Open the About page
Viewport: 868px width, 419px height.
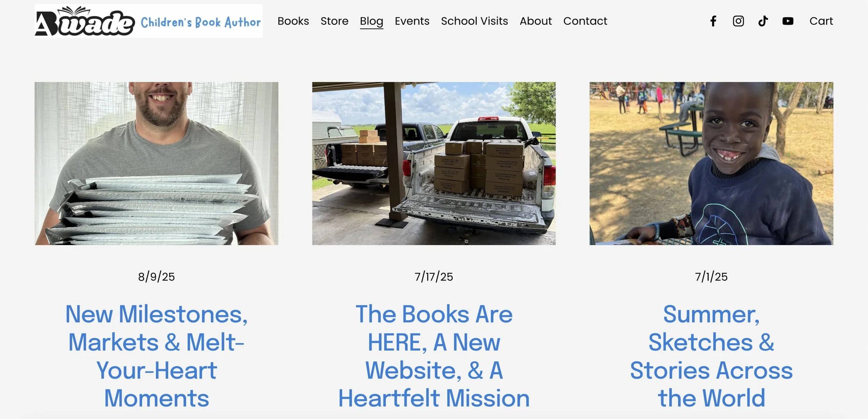tap(536, 21)
